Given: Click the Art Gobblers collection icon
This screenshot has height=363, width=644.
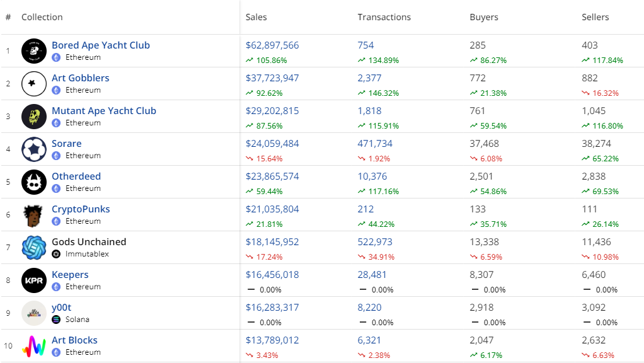Looking at the screenshot, I should click(x=34, y=84).
